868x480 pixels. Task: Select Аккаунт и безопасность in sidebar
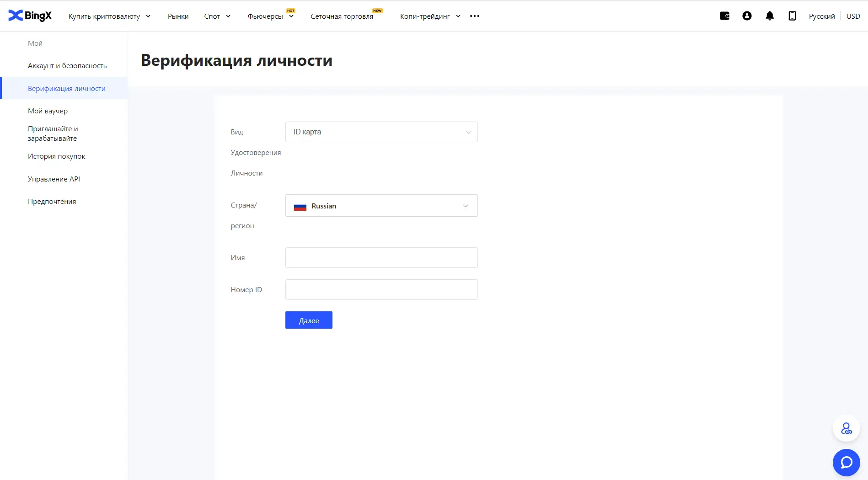(67, 66)
